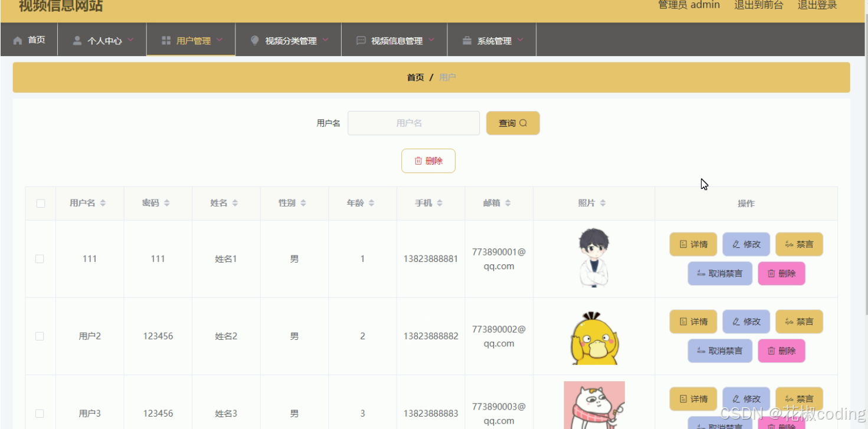Click the 视频信息管理 message icon
The width and height of the screenshot is (868, 429).
[x=361, y=40]
